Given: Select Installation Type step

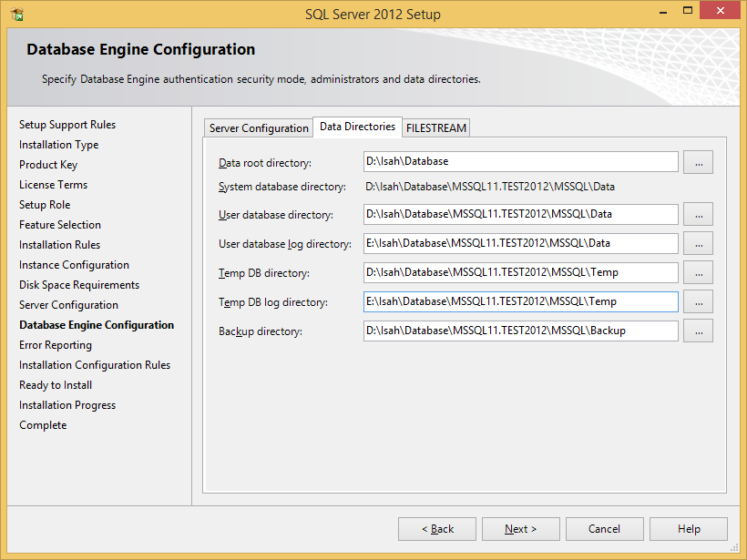Looking at the screenshot, I should click(58, 145).
